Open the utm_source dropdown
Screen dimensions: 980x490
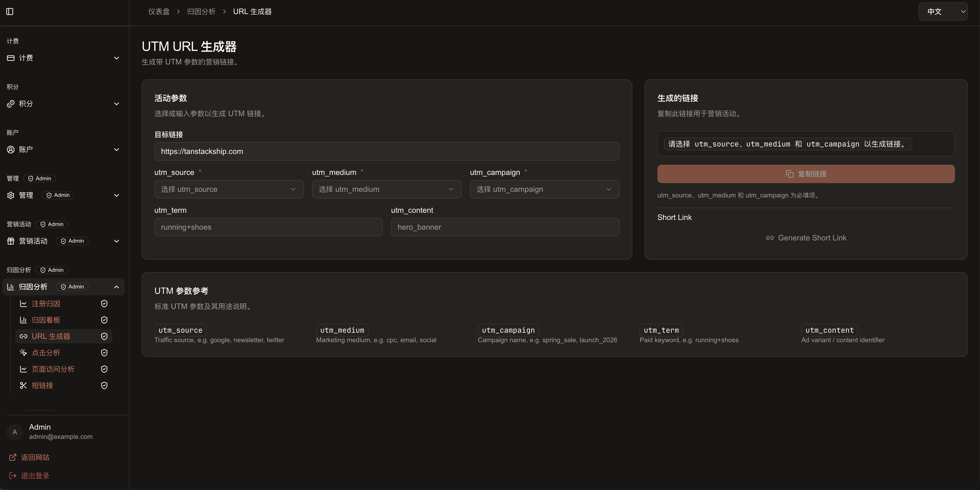(x=229, y=189)
